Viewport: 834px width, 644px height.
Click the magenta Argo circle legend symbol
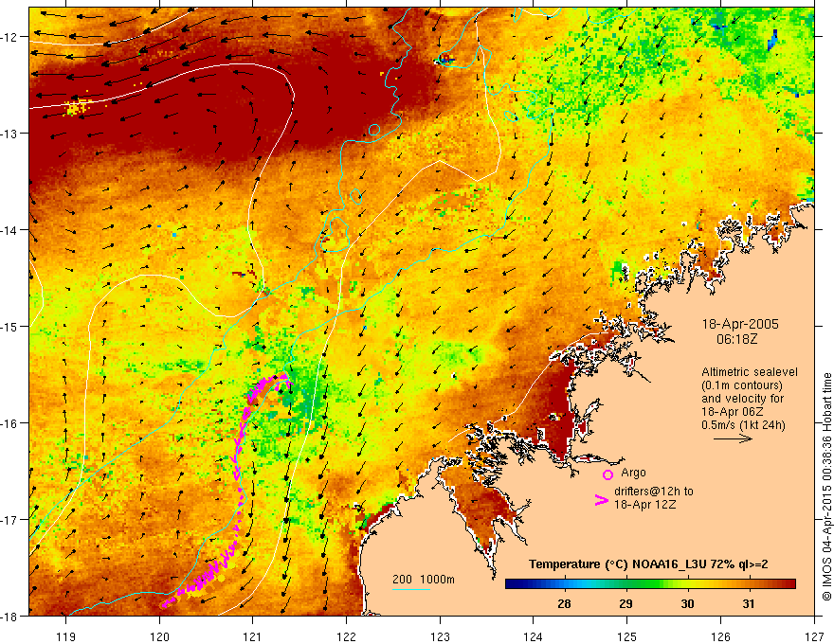coord(607,474)
